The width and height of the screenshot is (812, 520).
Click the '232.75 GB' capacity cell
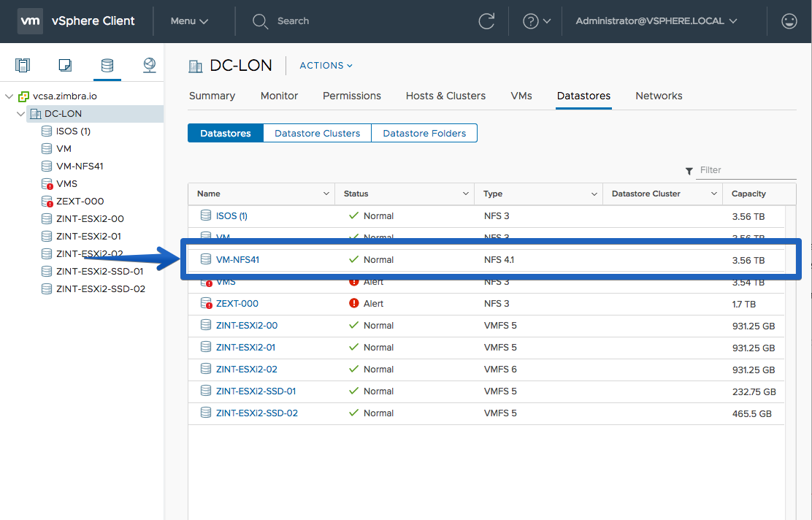click(754, 392)
